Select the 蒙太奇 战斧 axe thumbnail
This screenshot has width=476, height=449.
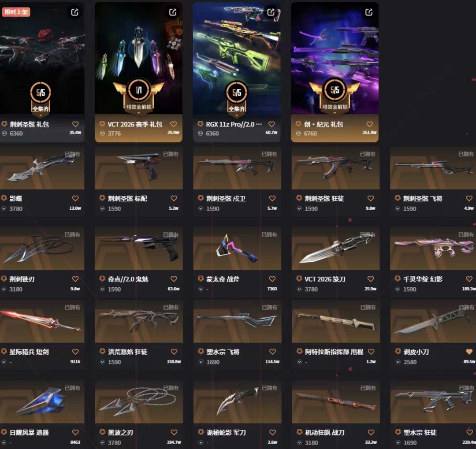(237, 249)
